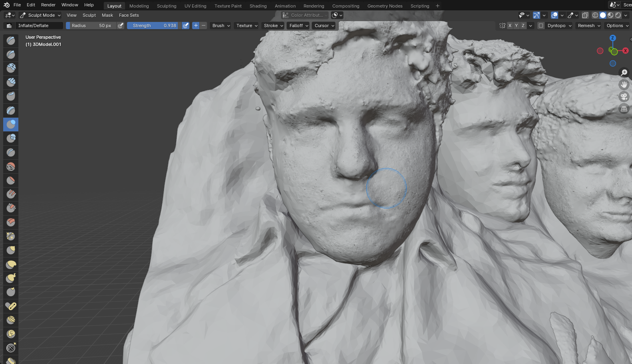Toggle Z axis symmetry

click(523, 26)
